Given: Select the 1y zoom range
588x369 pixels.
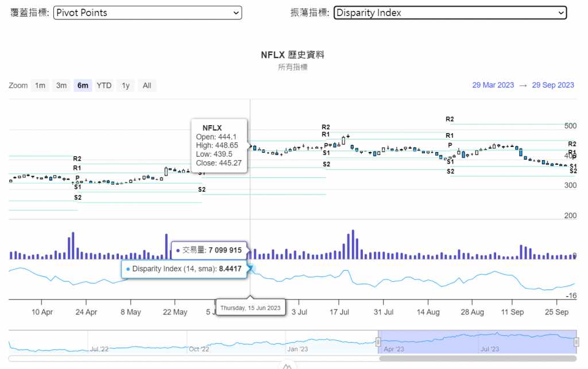Looking at the screenshot, I should pos(126,86).
